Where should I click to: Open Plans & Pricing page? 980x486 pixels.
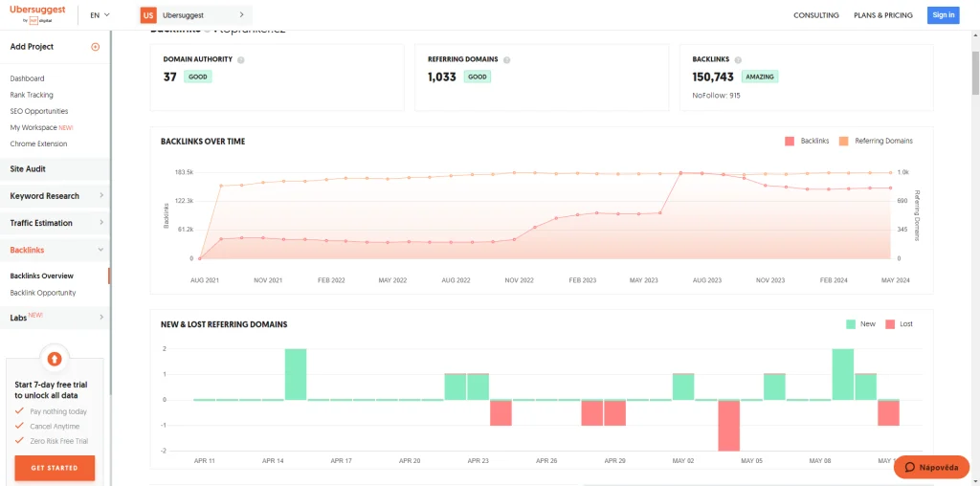[882, 15]
